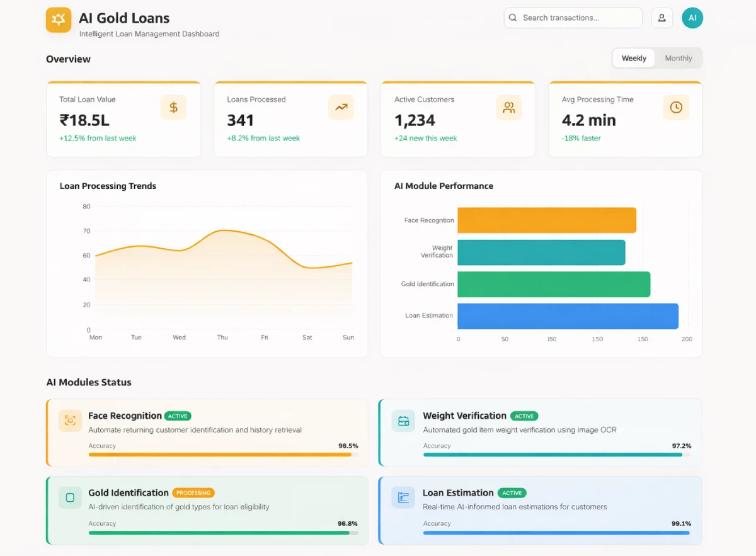Click the teal Weight Verification chart bar
The width and height of the screenshot is (756, 556).
pyautogui.click(x=542, y=252)
